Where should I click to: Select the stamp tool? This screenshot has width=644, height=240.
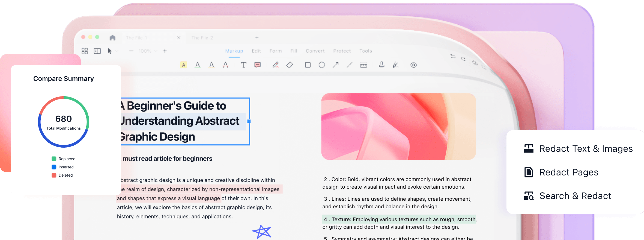tap(382, 65)
